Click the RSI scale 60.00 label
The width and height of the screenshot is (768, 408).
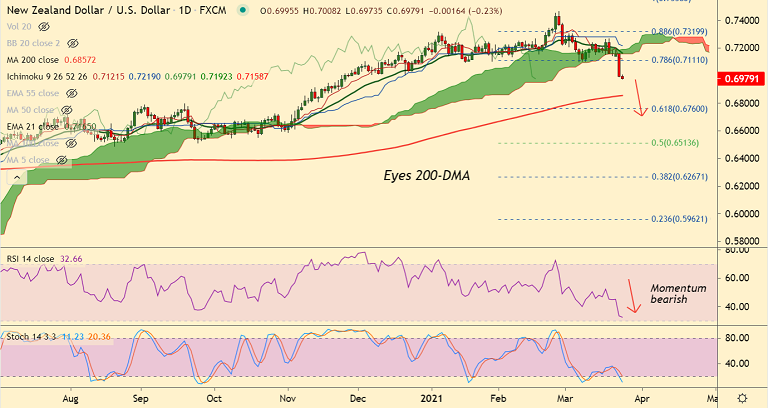click(736, 278)
